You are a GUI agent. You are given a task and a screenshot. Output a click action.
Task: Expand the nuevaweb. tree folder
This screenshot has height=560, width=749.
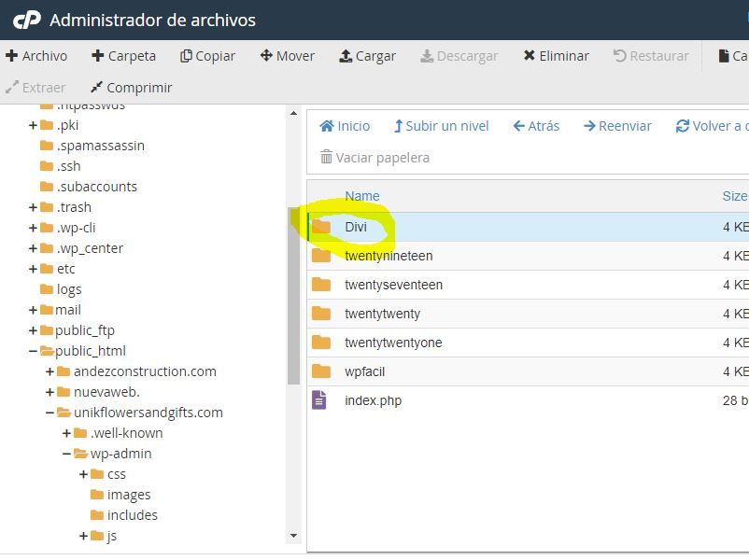[x=49, y=392]
